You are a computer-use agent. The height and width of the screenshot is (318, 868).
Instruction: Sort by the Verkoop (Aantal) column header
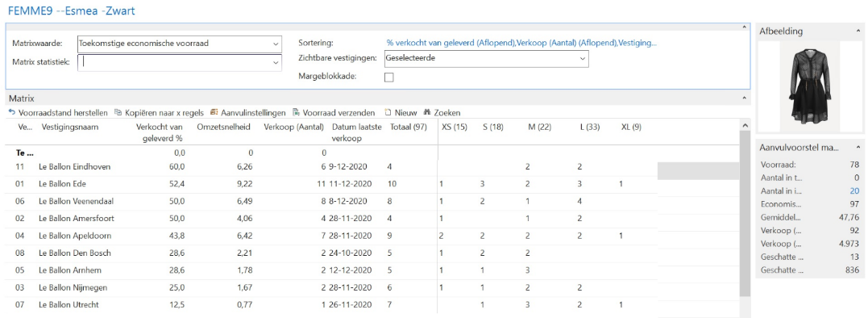coord(293,128)
